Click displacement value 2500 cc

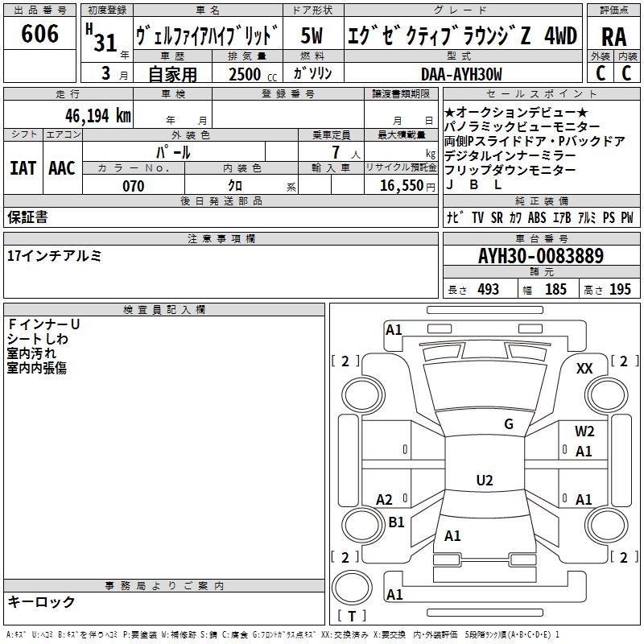coord(253,74)
